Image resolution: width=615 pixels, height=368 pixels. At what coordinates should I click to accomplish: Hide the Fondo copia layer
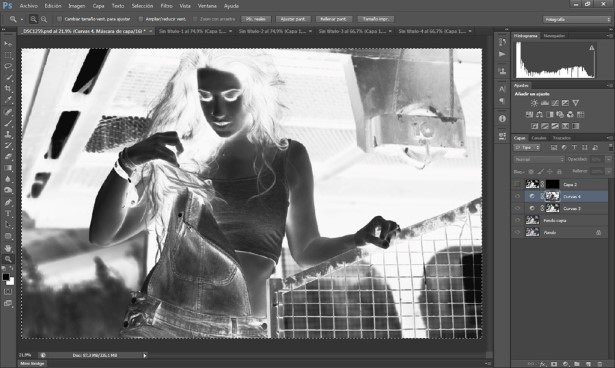517,220
